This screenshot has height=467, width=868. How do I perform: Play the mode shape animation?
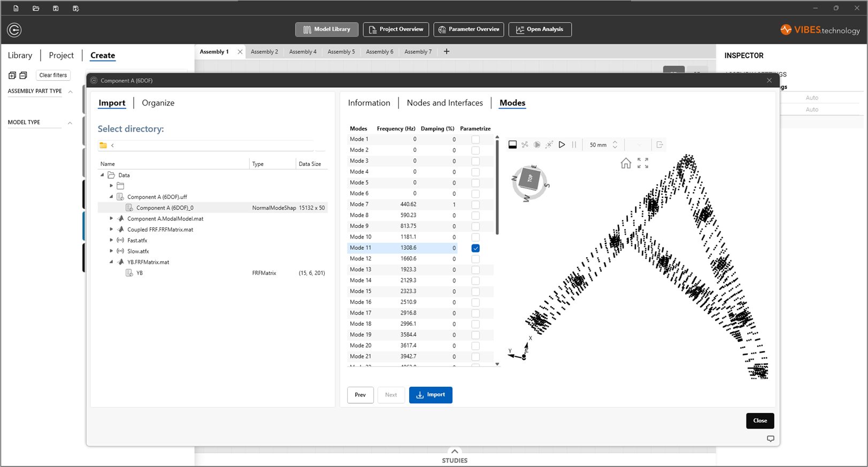click(x=562, y=144)
